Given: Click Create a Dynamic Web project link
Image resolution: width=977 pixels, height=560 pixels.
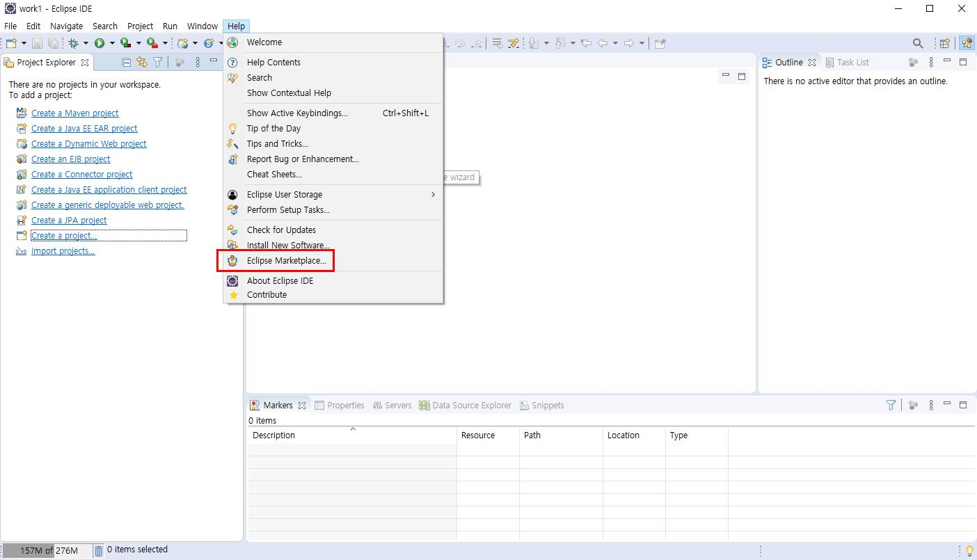Looking at the screenshot, I should coord(88,144).
